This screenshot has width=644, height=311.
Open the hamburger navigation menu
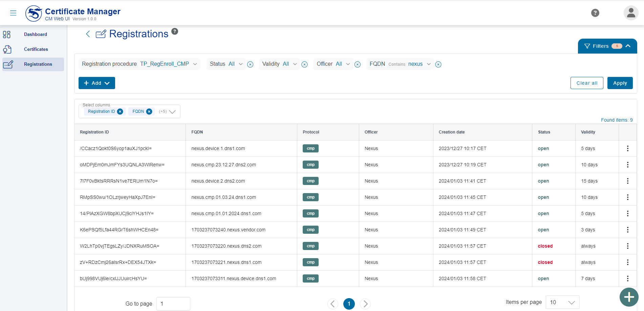click(13, 13)
